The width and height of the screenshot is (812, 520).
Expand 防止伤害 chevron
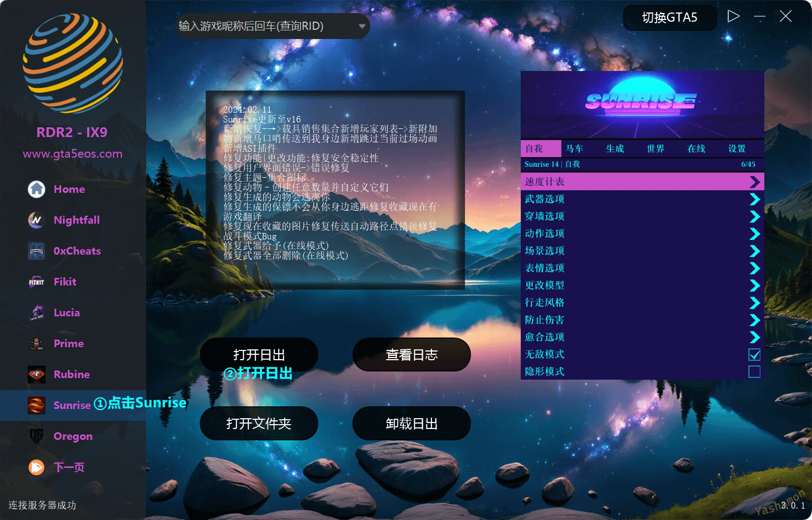pos(755,320)
